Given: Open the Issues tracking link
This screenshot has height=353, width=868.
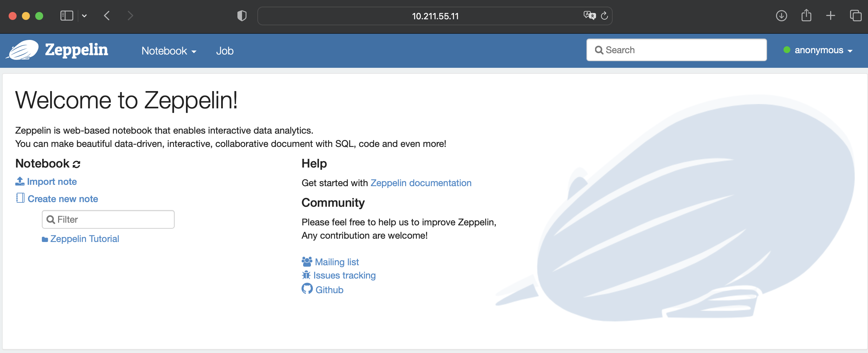Looking at the screenshot, I should coord(344,275).
